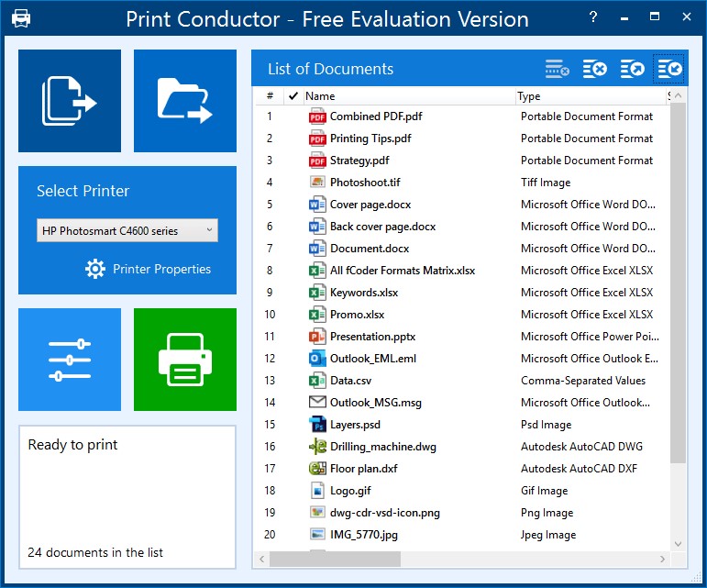The width and height of the screenshot is (707, 588).
Task: Open the Settings sliders tile
Action: click(70, 360)
